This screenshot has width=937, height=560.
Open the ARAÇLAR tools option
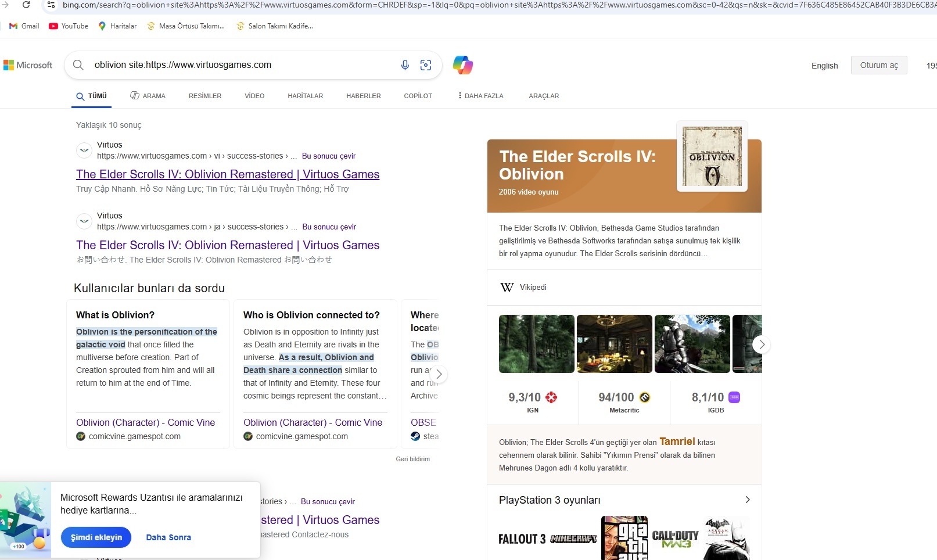(x=544, y=96)
